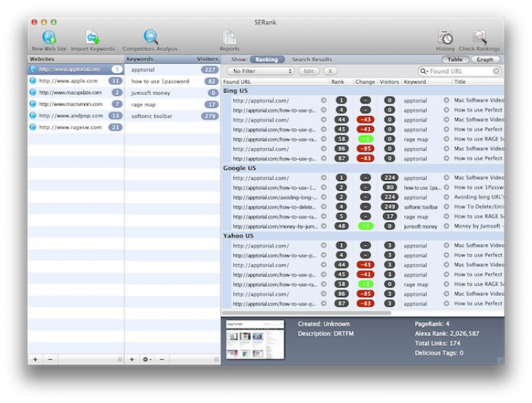Viewport: 532px width, 403px height.
Task: Select keyword apptorial in Keywords list
Action: 172,70
